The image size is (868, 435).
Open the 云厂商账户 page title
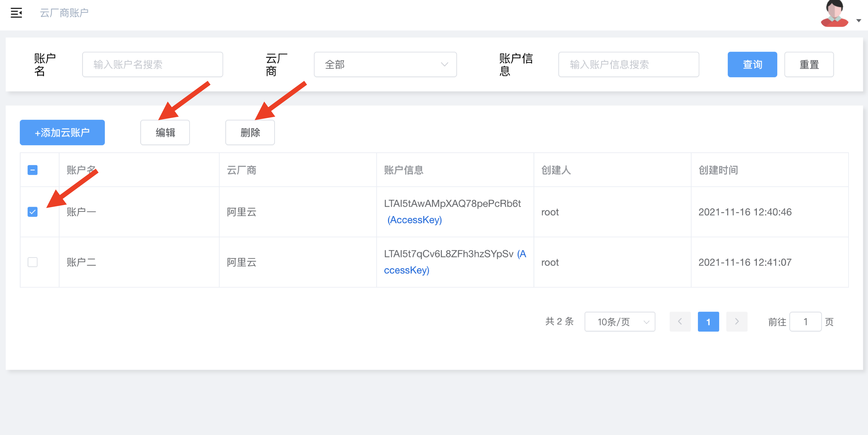click(64, 13)
